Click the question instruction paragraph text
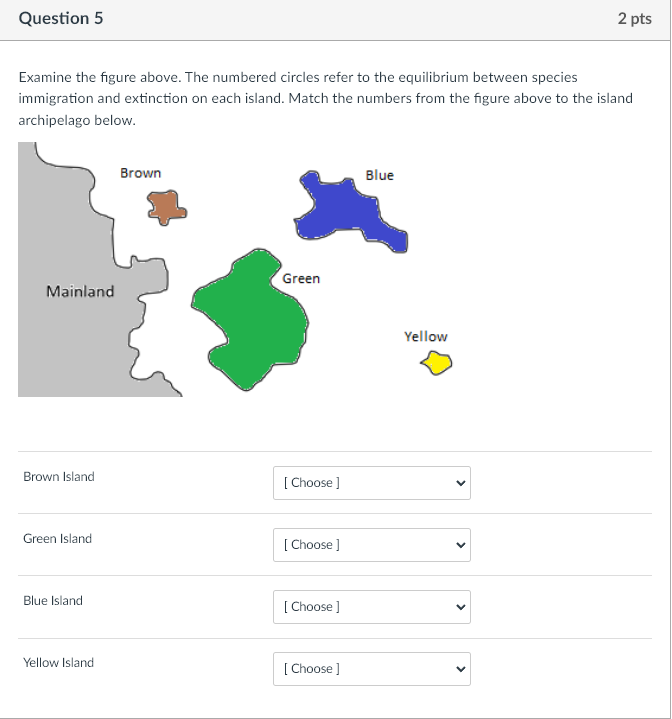672x719 pixels. (325, 99)
